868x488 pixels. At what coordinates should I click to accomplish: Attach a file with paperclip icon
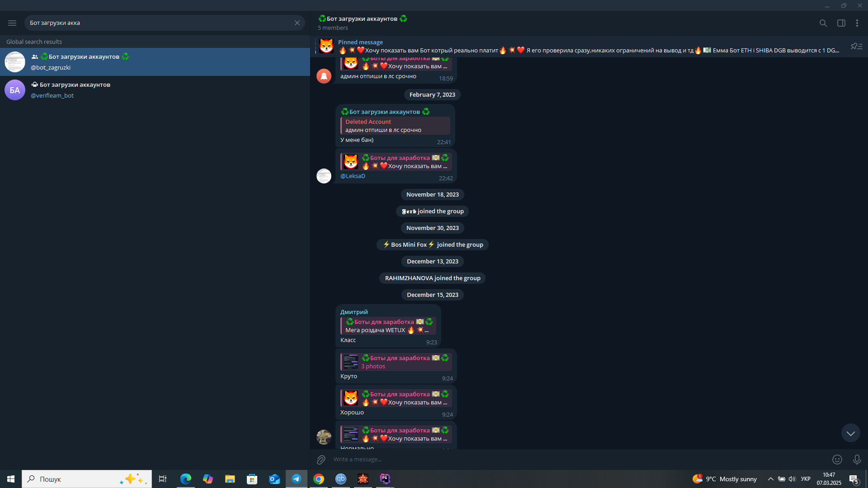pos(321,460)
